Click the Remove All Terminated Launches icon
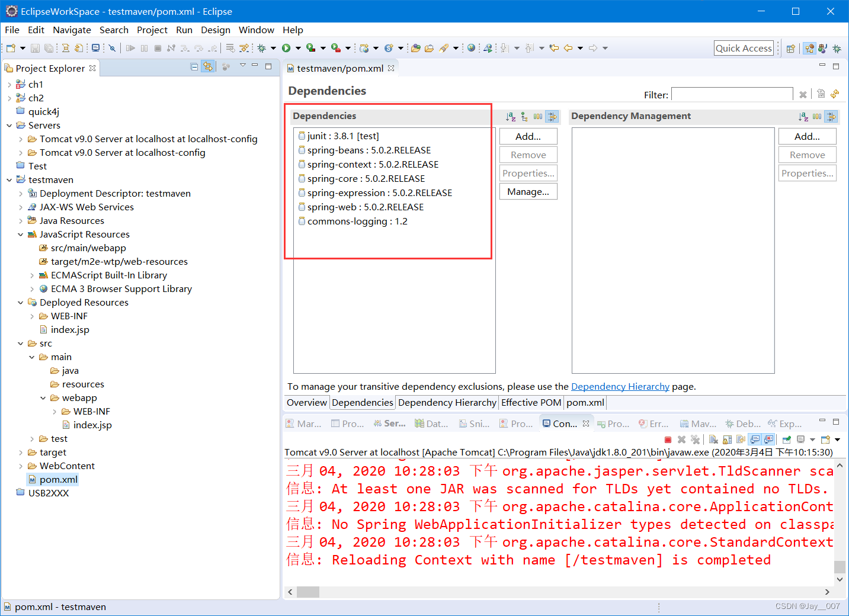The image size is (849, 616). point(695,439)
